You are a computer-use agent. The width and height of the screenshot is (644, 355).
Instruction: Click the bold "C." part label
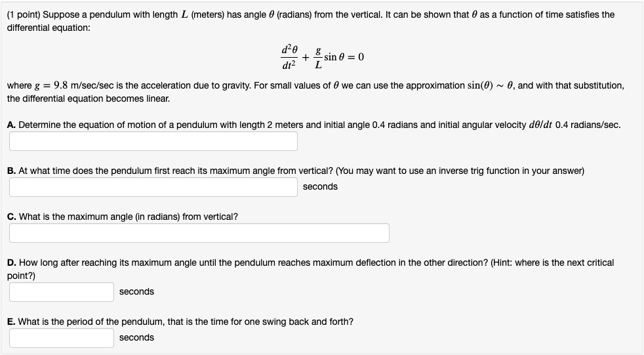pos(12,217)
